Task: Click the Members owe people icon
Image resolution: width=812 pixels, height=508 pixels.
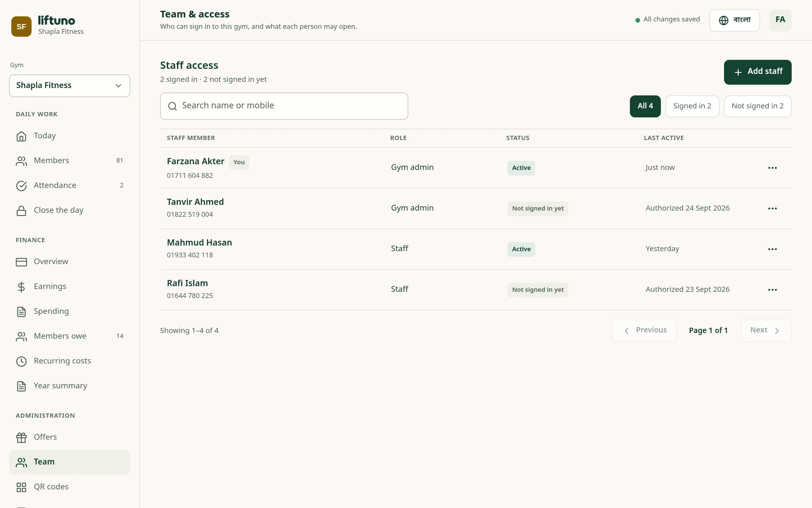Action: tap(21, 337)
